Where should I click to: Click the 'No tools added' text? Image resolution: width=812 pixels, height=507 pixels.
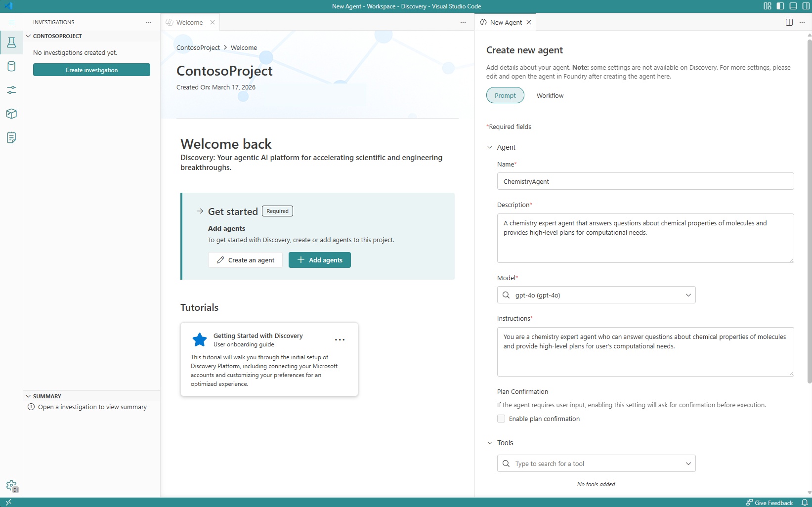point(596,484)
